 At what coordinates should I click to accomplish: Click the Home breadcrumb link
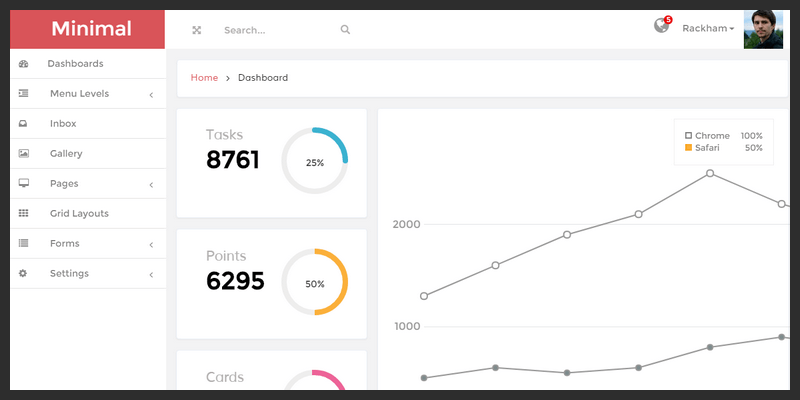point(204,78)
